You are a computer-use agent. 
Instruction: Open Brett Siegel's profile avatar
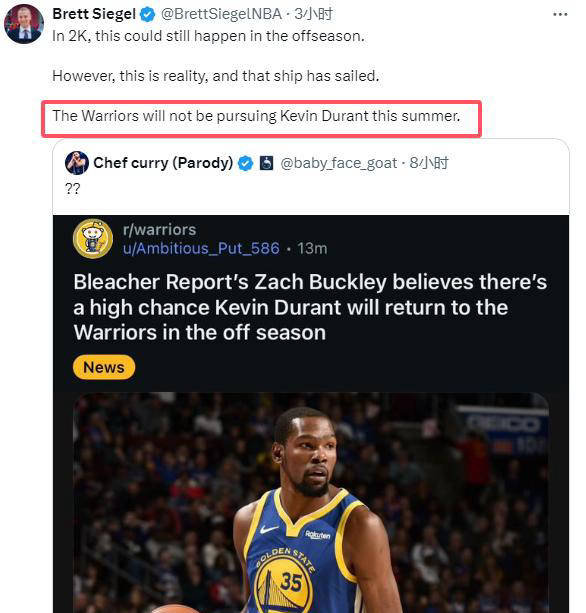pos(24,24)
